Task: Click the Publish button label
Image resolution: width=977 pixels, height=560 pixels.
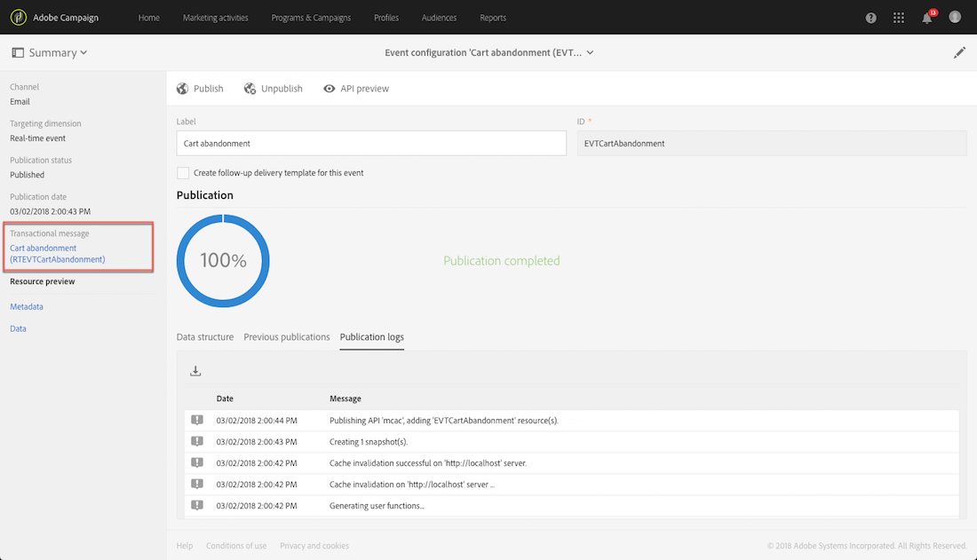Action: tap(208, 89)
